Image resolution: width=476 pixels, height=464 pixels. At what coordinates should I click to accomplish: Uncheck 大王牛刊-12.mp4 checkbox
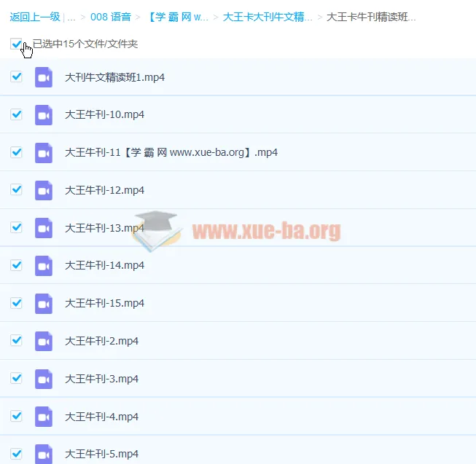[x=16, y=189]
